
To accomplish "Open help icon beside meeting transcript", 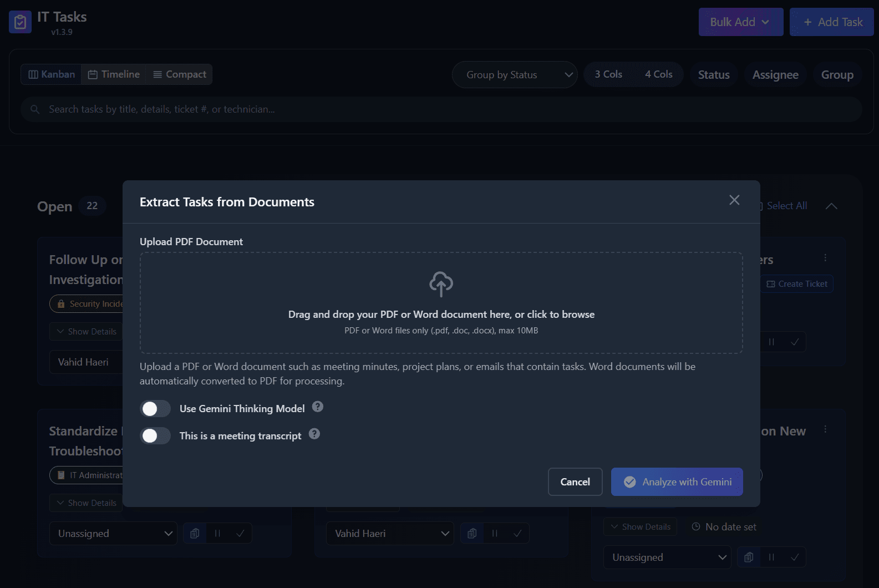I will tap(314, 434).
